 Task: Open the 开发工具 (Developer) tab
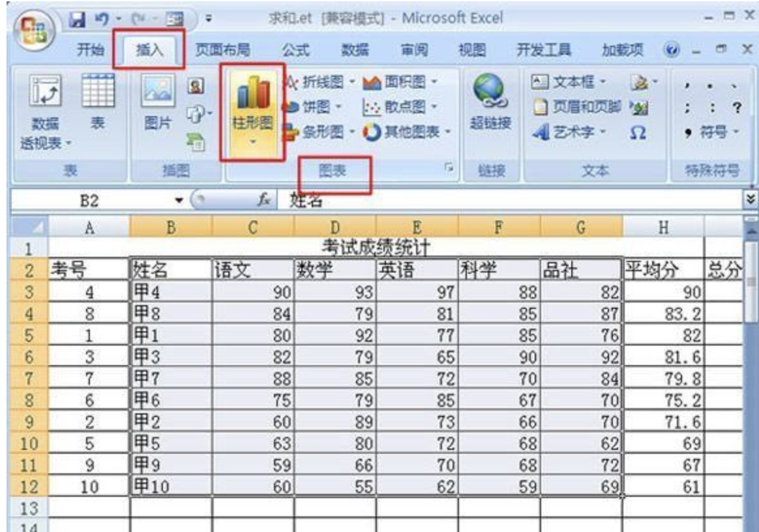[x=544, y=50]
